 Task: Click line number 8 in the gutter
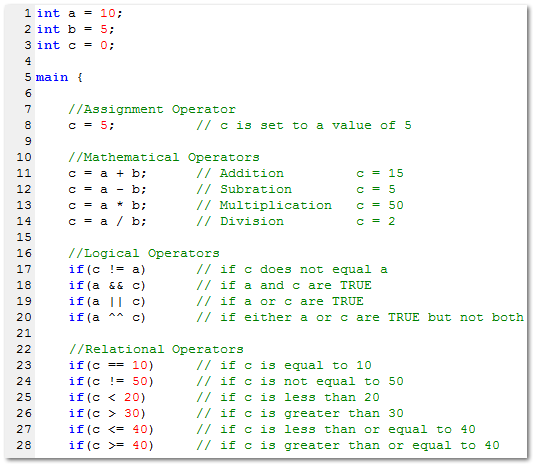pos(28,125)
